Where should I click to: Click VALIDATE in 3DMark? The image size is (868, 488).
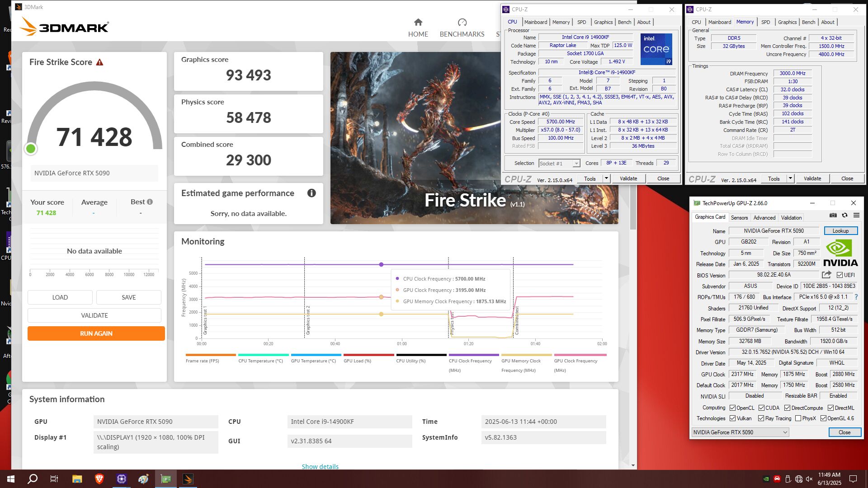pos(94,315)
